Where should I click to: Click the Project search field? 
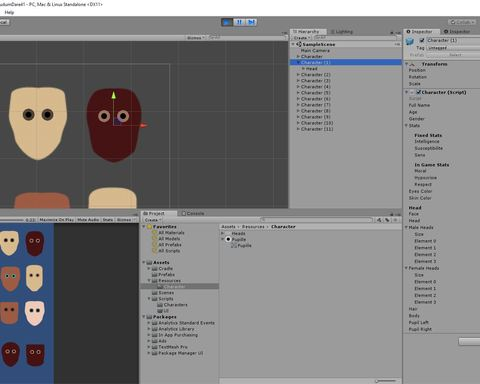[317, 220]
